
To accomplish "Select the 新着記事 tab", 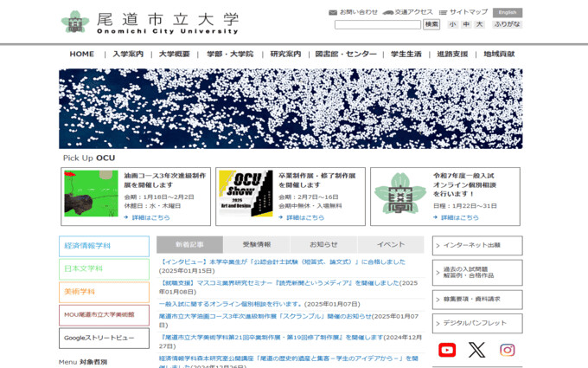I will (189, 244).
